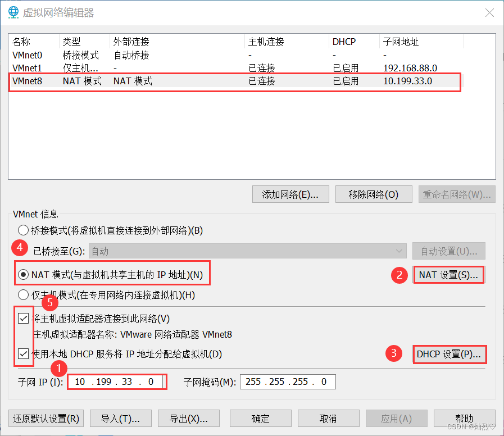This screenshot has width=504, height=436.
Task: Click the 子网掩码 input field
Action: point(288,381)
